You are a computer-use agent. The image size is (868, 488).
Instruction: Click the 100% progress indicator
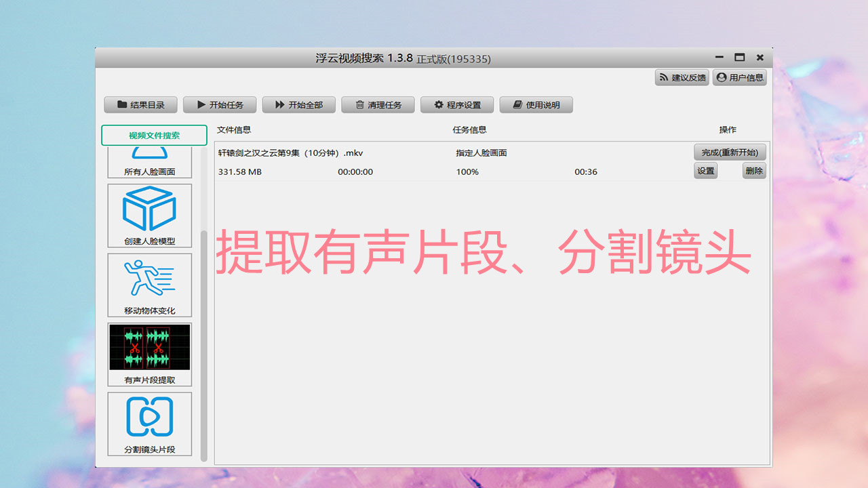click(467, 171)
